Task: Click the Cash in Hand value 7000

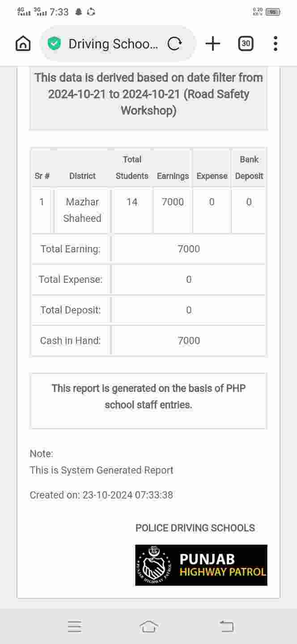Action: coord(189,341)
